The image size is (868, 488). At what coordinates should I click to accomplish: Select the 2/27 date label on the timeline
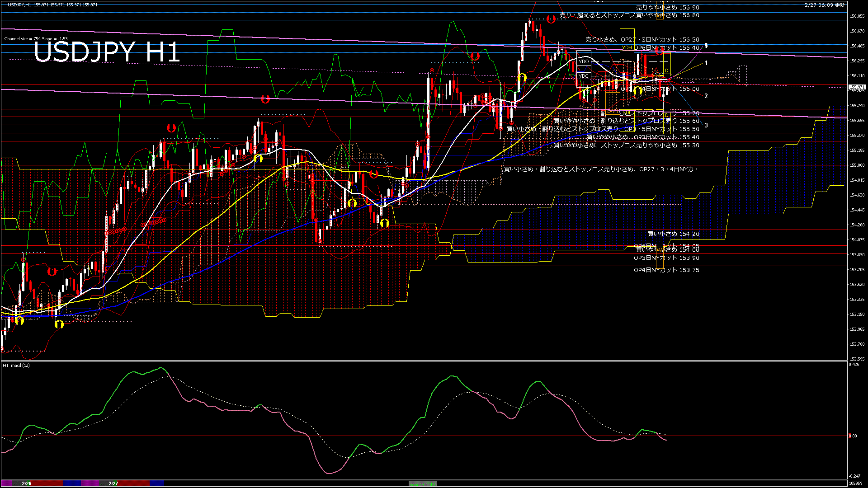[x=113, y=483]
